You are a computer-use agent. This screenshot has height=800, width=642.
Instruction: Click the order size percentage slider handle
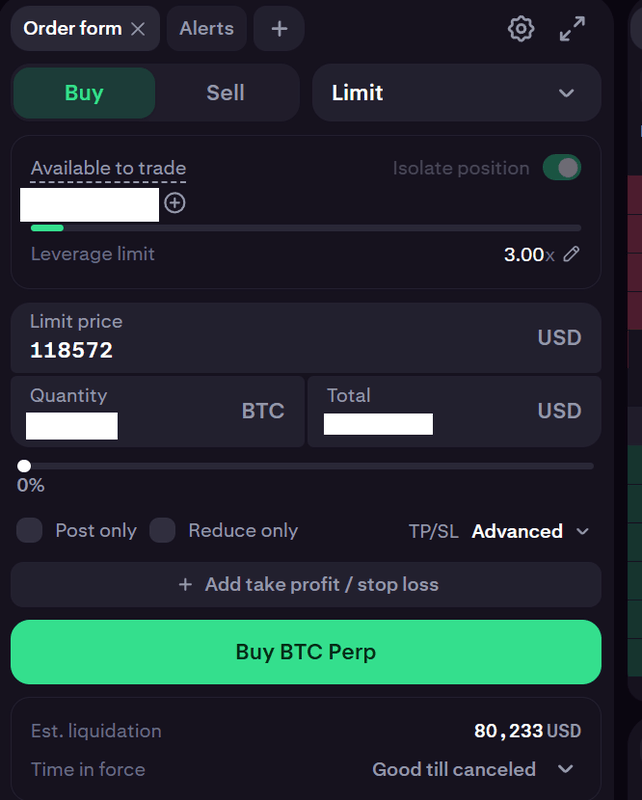click(x=24, y=466)
